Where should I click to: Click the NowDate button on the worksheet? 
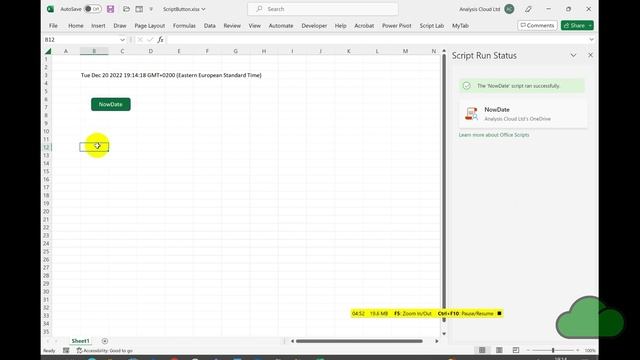(x=111, y=104)
